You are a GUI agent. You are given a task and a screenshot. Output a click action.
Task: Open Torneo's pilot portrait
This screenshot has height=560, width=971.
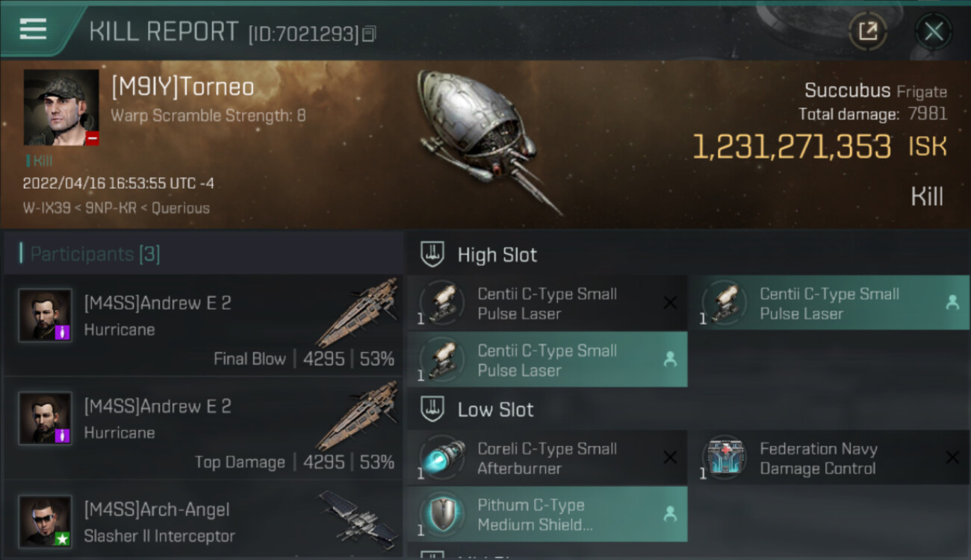click(61, 108)
